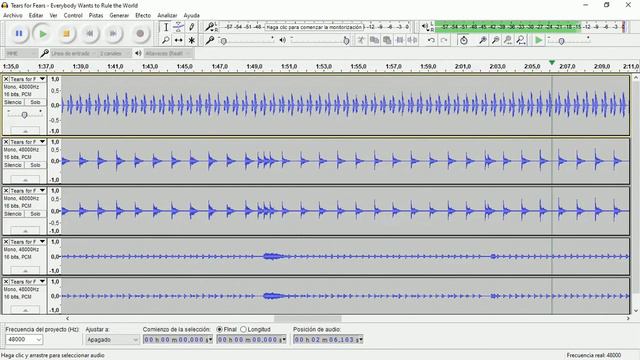640x360 pixels.
Task: Open the second track's name dropdown menu
Action: tap(42, 142)
